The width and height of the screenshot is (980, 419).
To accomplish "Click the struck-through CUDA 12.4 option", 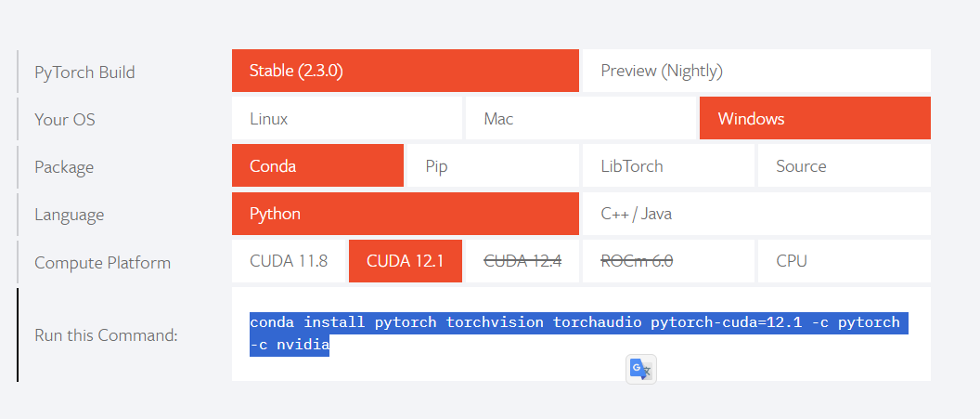I will (522, 261).
